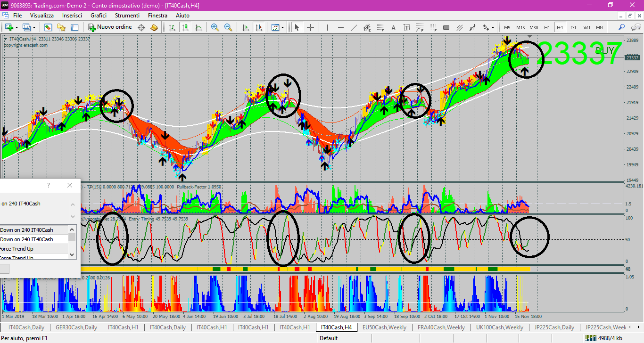644x343 pixels.
Task: Select the Fibonacci time zones tool
Action: click(x=433, y=27)
